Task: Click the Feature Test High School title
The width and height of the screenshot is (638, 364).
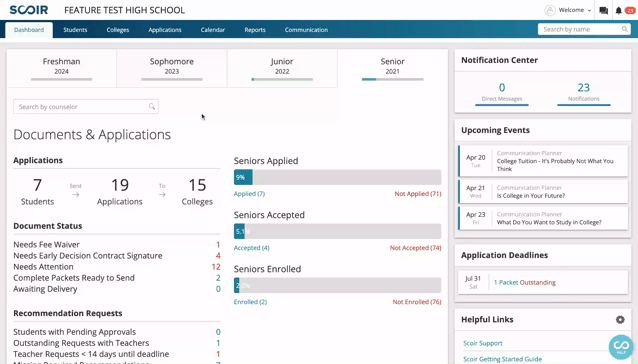Action: pos(125,10)
